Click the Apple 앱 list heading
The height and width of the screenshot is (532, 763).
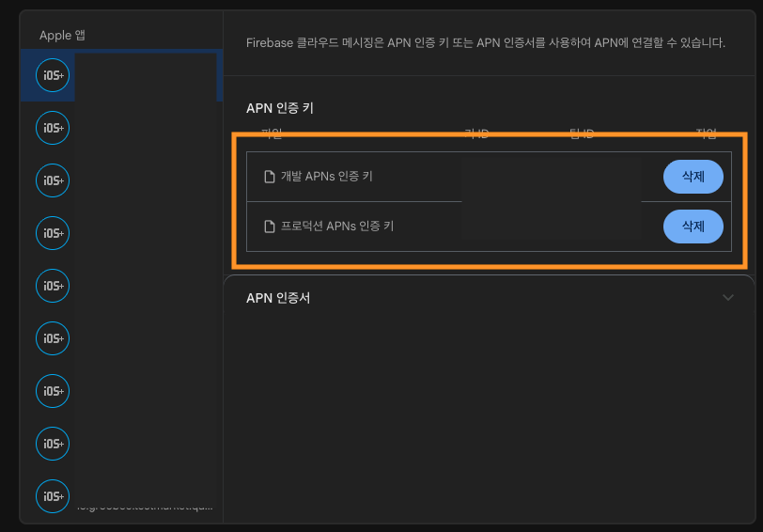62,35
